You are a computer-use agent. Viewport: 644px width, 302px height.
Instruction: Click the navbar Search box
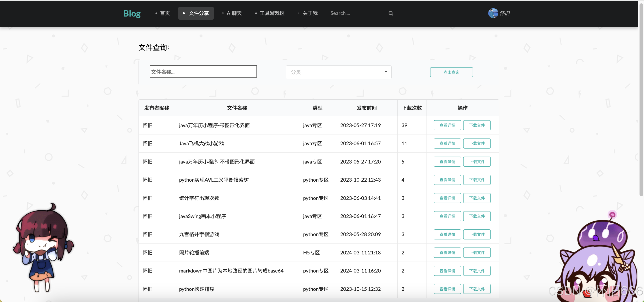pyautogui.click(x=358, y=13)
